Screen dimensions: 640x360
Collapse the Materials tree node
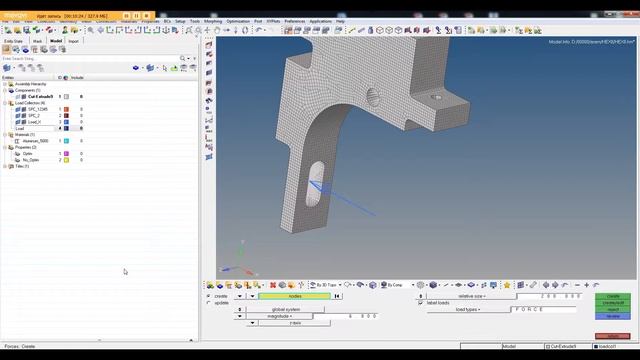[5, 134]
